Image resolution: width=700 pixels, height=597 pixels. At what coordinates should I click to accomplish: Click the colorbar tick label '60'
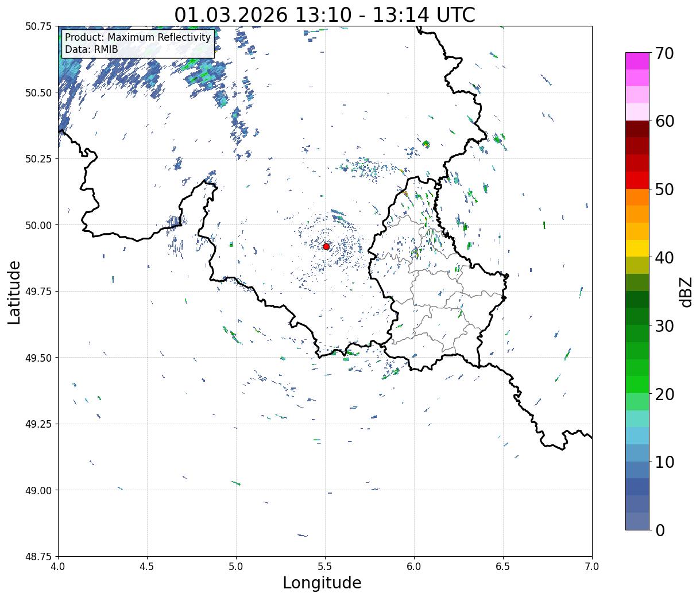point(664,121)
